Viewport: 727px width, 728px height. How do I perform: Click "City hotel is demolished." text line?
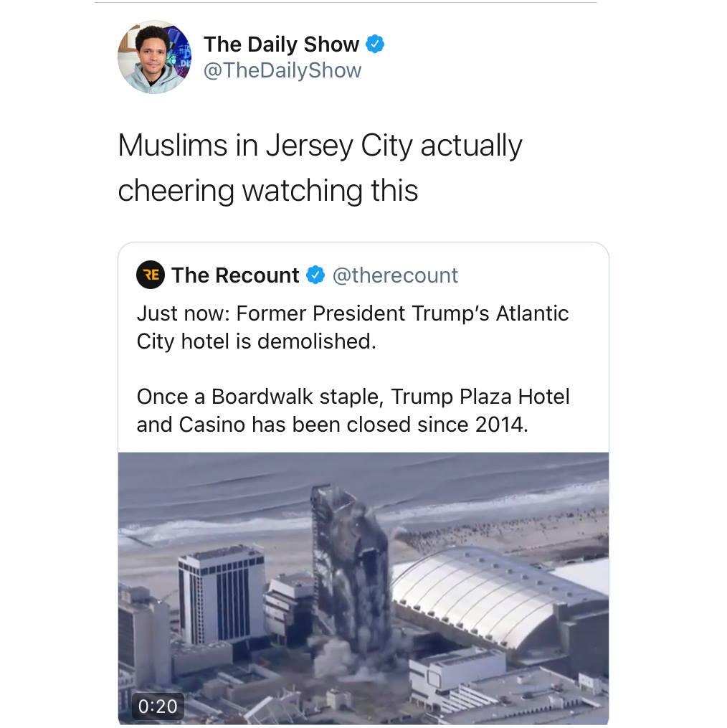(256, 341)
